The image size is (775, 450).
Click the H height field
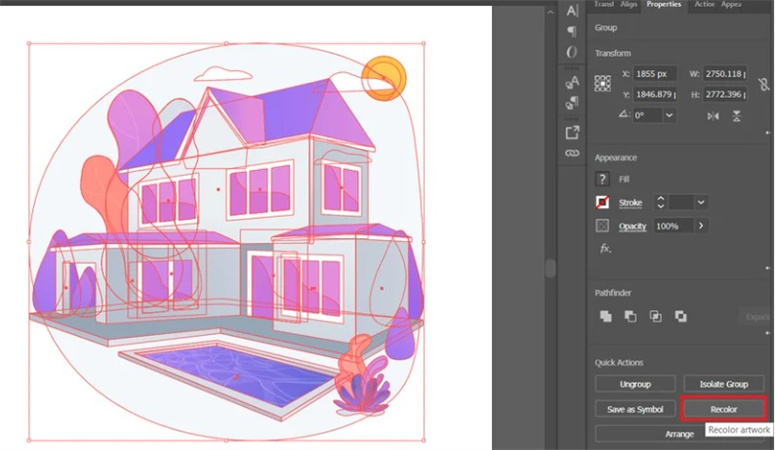[725, 94]
